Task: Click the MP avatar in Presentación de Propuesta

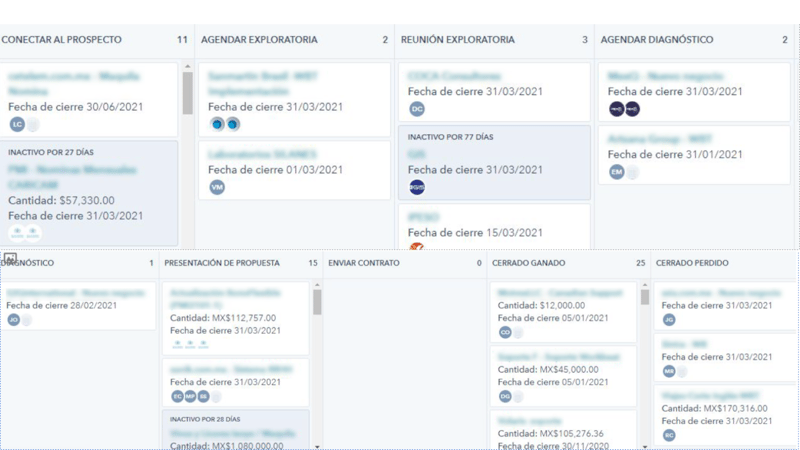Action: point(190,396)
